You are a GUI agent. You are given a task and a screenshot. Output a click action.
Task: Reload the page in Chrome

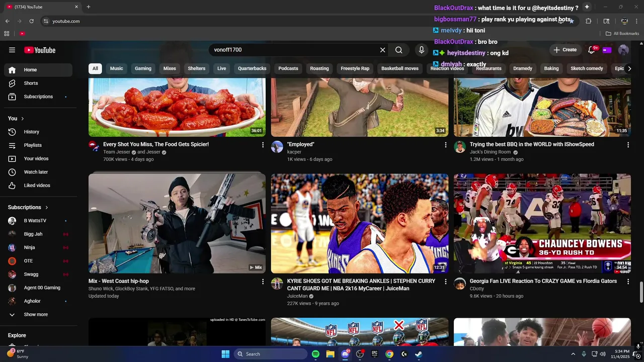tap(31, 21)
